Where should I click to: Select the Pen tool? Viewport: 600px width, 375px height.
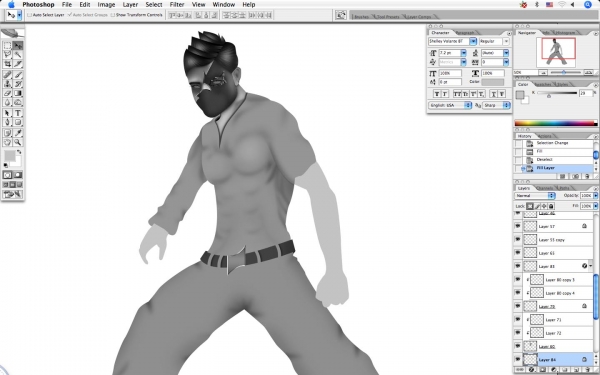[7, 122]
